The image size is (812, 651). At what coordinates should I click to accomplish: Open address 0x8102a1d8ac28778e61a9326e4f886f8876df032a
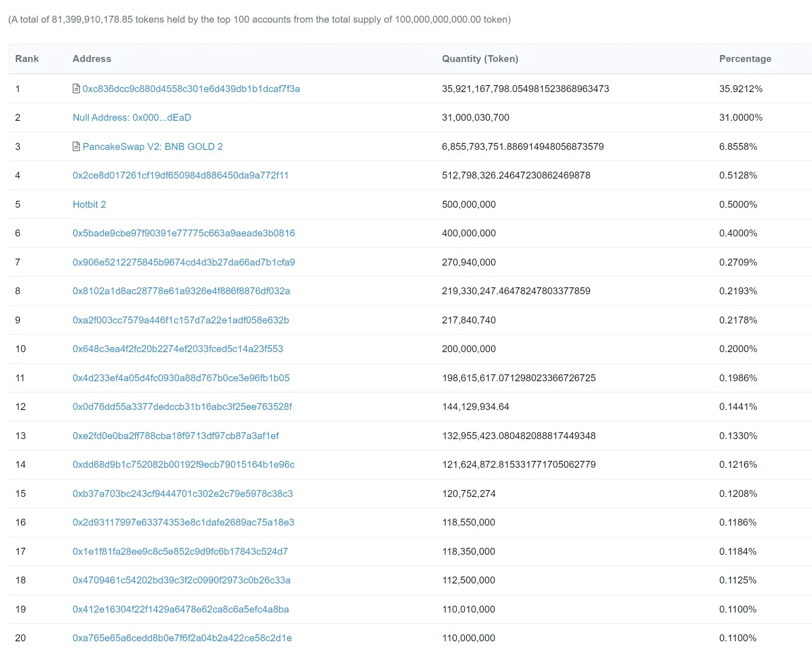click(x=181, y=291)
